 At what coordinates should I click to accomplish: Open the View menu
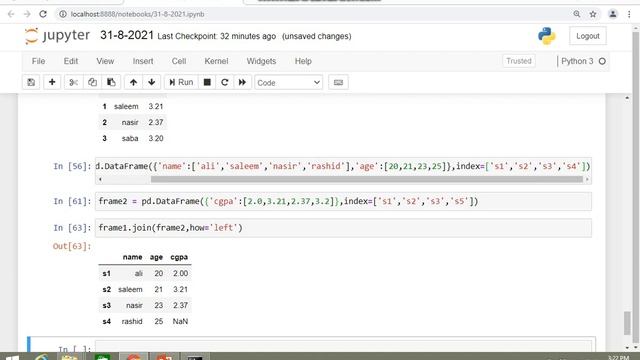point(105,61)
